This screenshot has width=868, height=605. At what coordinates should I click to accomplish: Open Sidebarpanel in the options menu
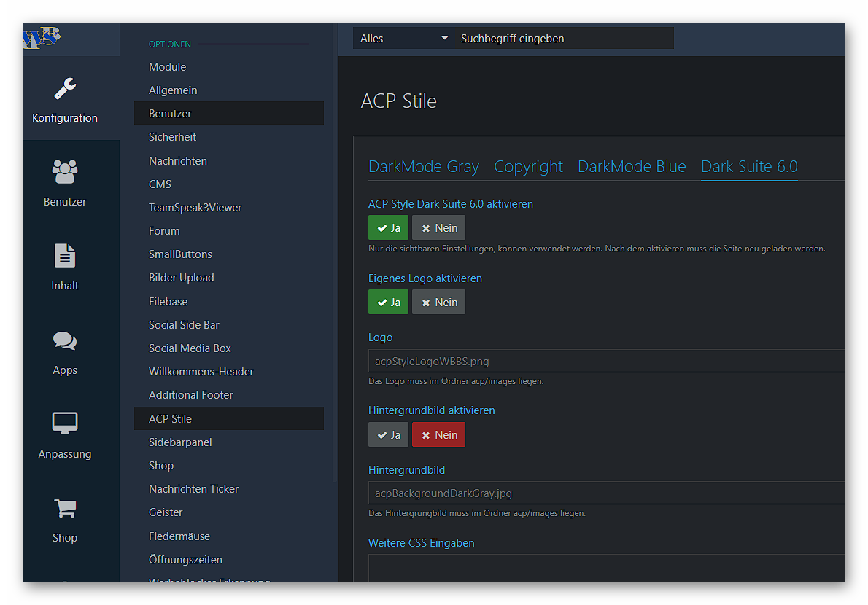tap(179, 442)
